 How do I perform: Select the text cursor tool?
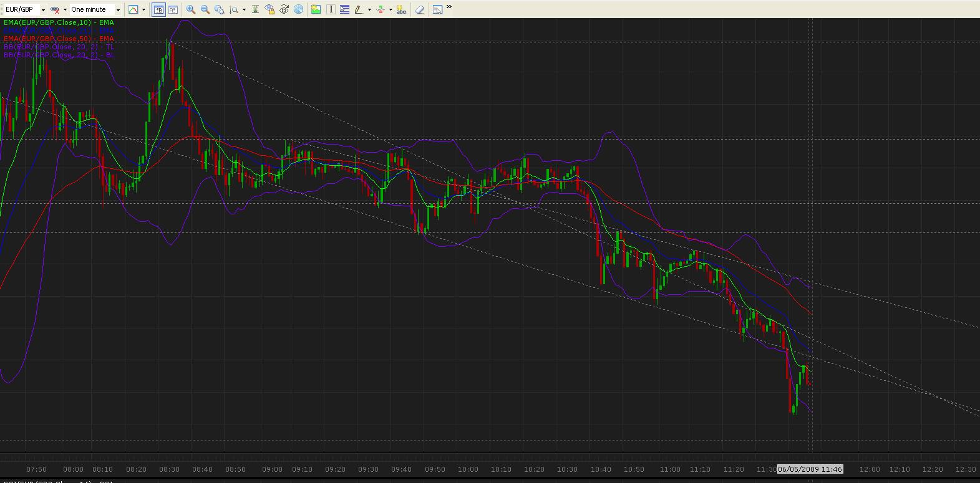click(331, 9)
